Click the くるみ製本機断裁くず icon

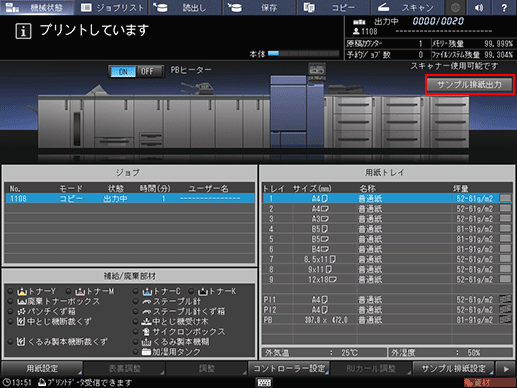click(x=21, y=342)
